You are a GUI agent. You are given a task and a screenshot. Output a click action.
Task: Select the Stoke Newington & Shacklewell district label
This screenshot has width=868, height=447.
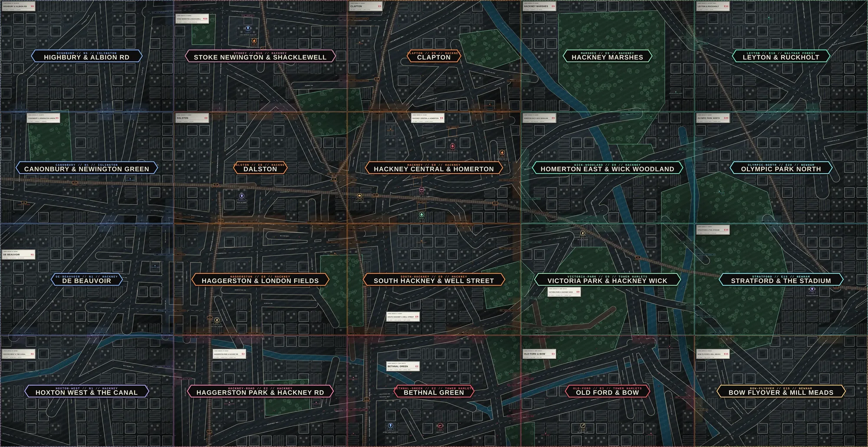(x=260, y=56)
